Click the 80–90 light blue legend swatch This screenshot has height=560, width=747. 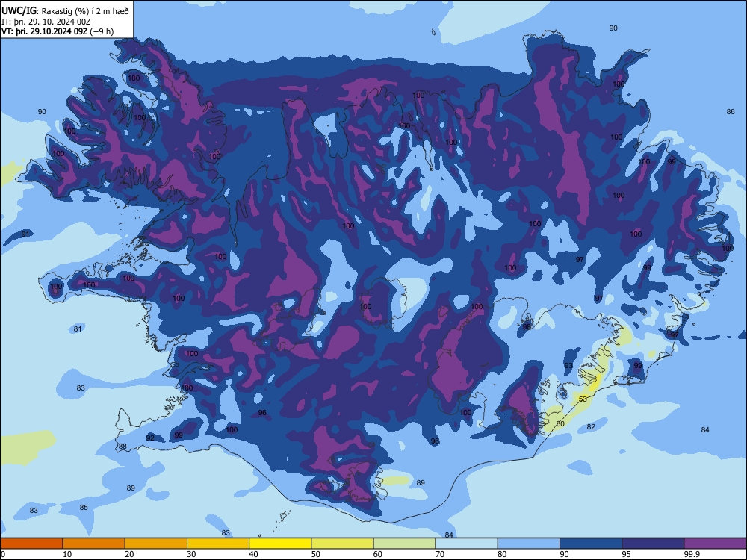(529, 544)
